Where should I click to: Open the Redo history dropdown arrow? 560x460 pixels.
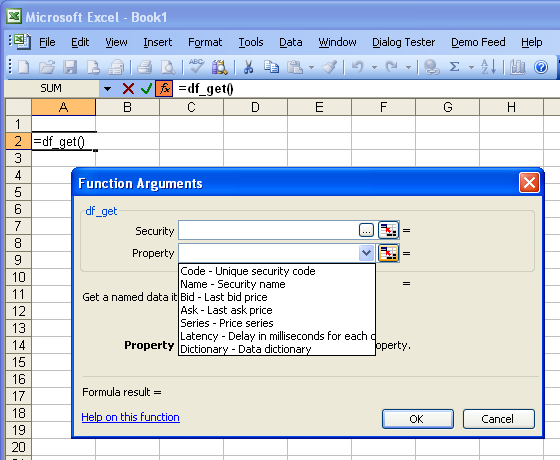pyautogui.click(x=408, y=67)
